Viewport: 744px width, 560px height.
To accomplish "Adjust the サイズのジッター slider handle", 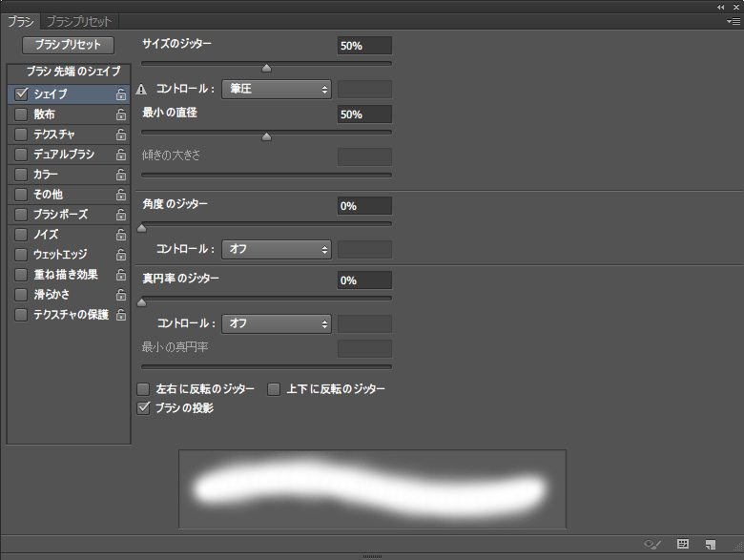I will pyautogui.click(x=267, y=68).
